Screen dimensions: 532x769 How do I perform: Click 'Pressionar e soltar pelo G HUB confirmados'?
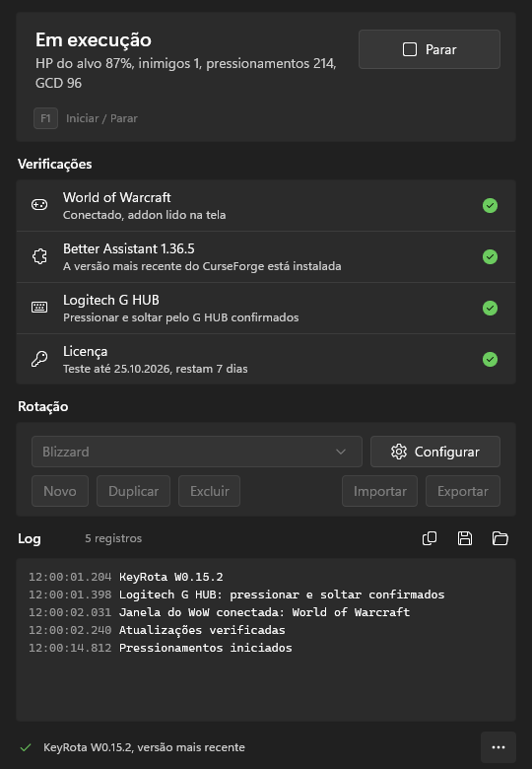click(x=180, y=317)
